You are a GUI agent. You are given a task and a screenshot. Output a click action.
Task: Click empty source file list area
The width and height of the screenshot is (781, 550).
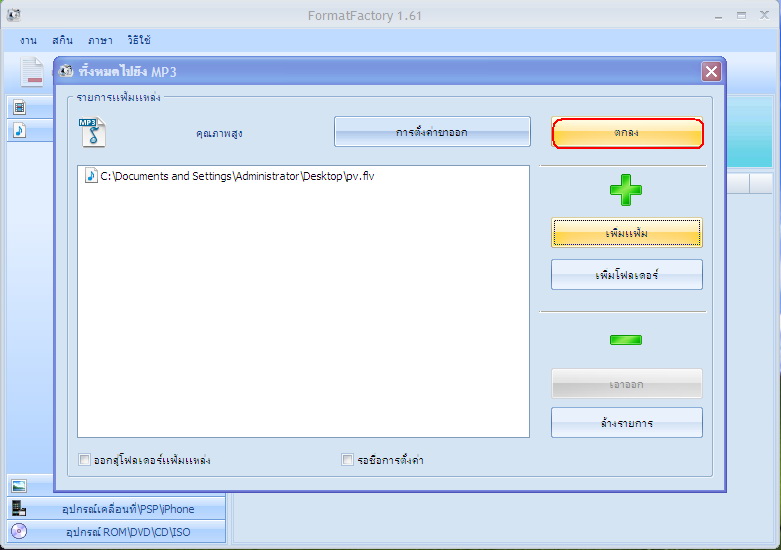[303, 311]
